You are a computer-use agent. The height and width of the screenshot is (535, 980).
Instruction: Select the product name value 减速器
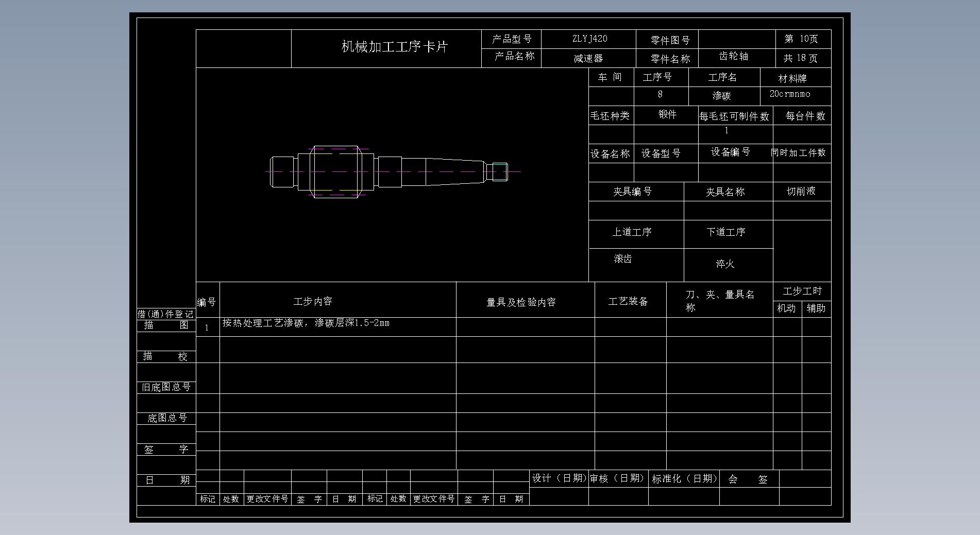(588, 59)
